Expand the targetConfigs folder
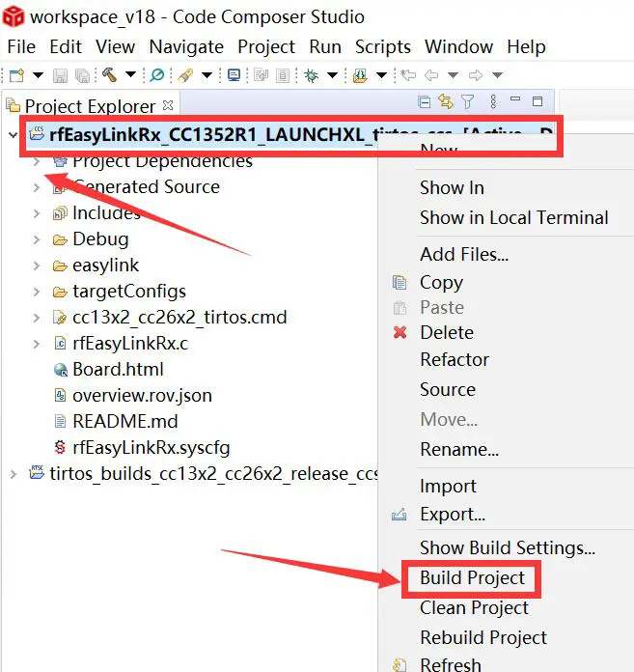The image size is (634, 672). [37, 292]
